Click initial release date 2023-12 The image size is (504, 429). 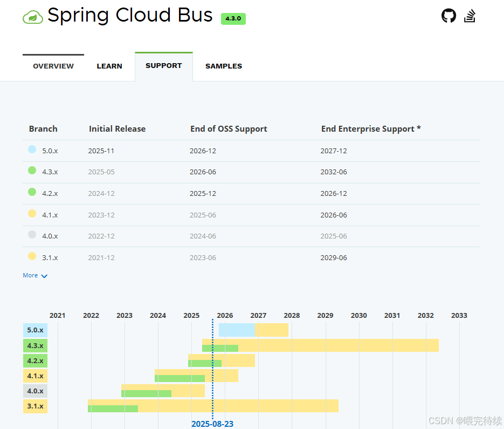[101, 215]
